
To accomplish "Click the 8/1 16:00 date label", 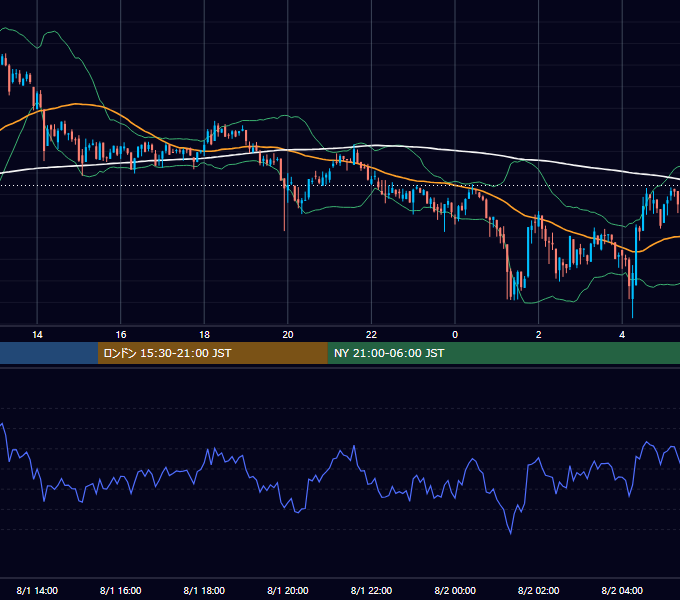I will pyautogui.click(x=121, y=590).
